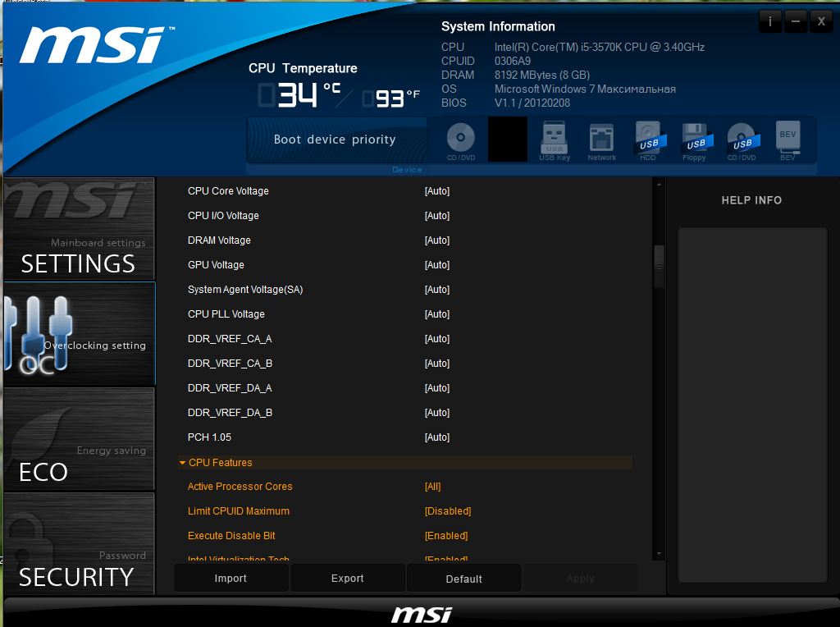The height and width of the screenshot is (627, 840).
Task: Select the BEV boot device icon
Action: click(787, 139)
